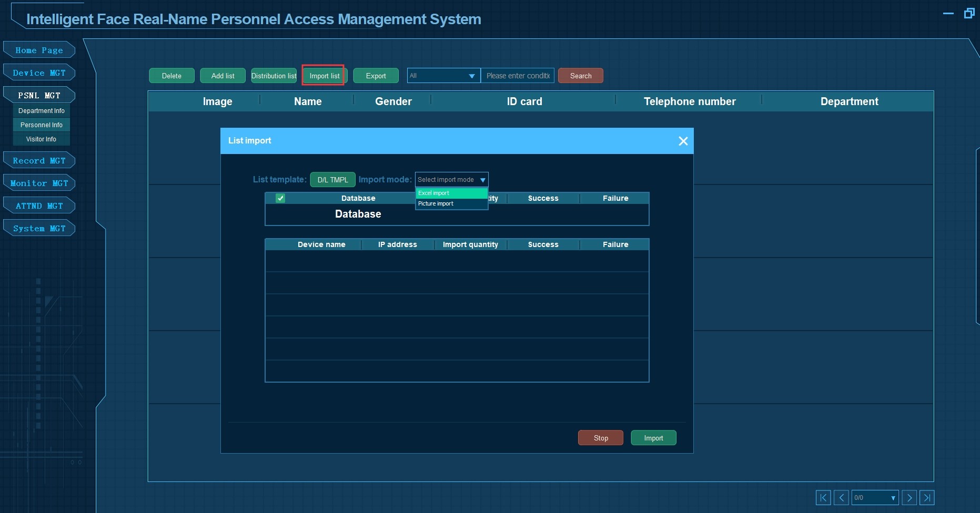
Task: Select Visitor Info submenu item
Action: click(x=41, y=139)
